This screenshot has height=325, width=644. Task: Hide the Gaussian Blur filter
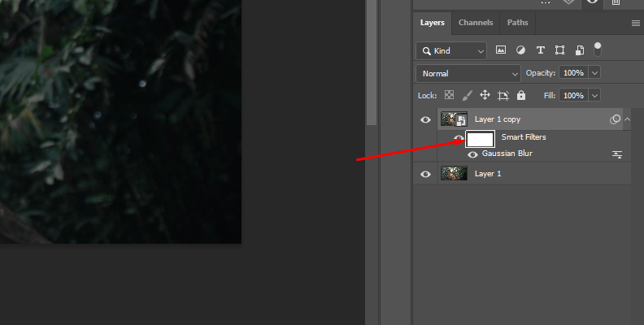click(x=472, y=154)
